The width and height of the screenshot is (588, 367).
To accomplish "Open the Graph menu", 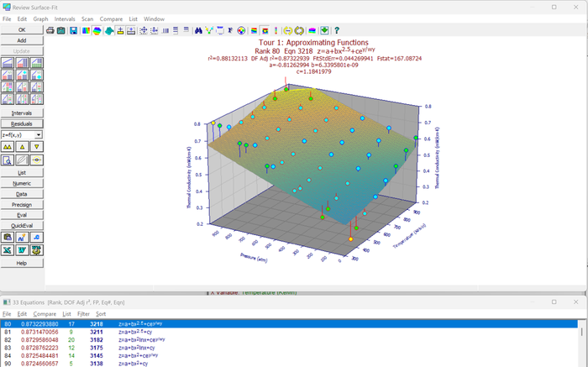I will [x=40, y=18].
